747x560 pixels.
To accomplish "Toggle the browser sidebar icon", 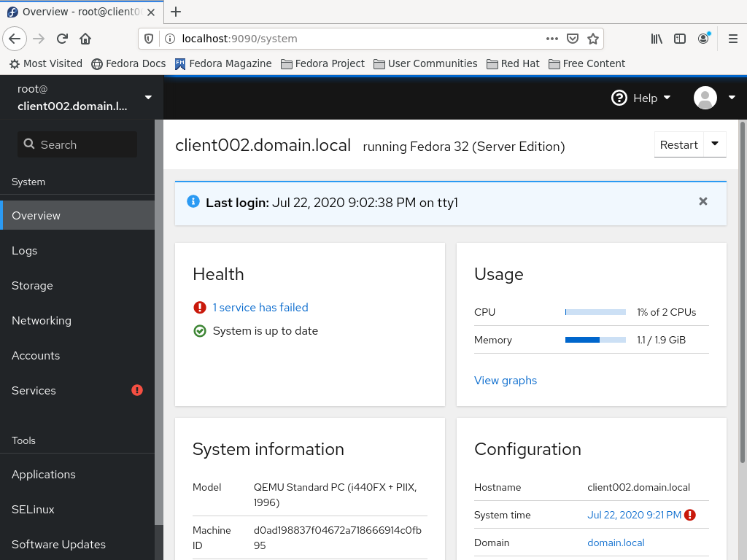I will pos(680,39).
